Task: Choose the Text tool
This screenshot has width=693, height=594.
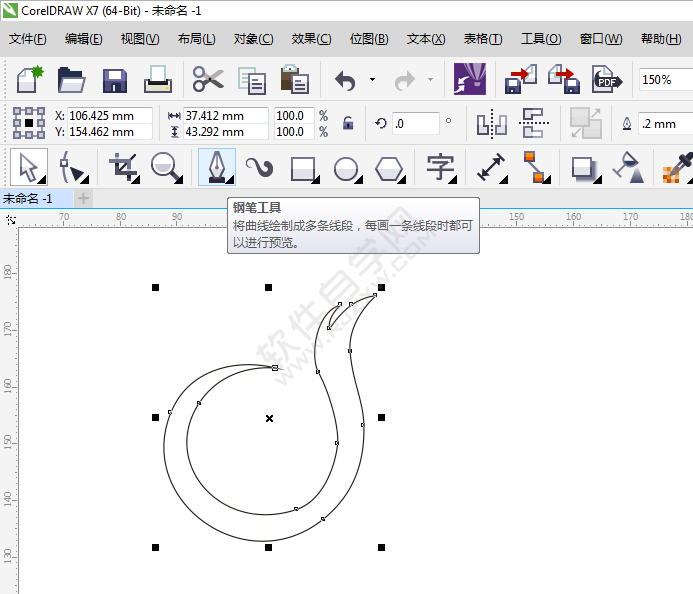Action: tap(440, 167)
